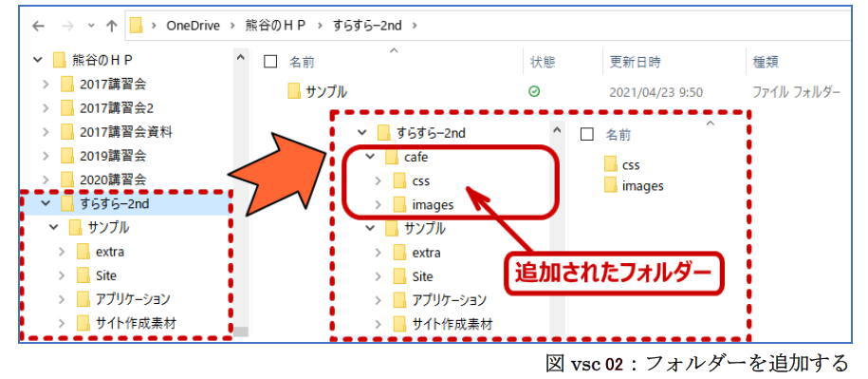Select 2017講習会 folder in tree
868x379 pixels.
113,85
